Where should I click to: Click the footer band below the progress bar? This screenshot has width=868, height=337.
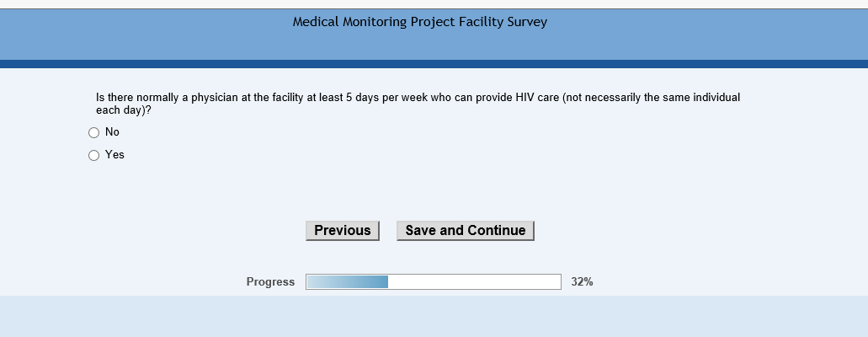click(434, 317)
